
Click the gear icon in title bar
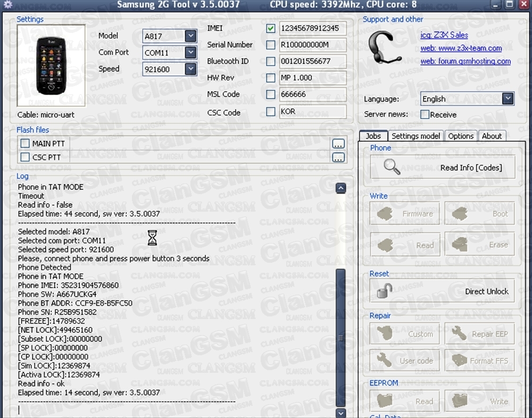pyautogui.click(x=7, y=4)
